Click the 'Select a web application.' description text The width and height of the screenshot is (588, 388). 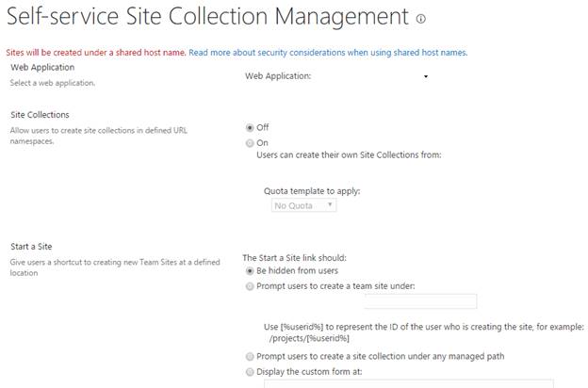[x=53, y=84]
